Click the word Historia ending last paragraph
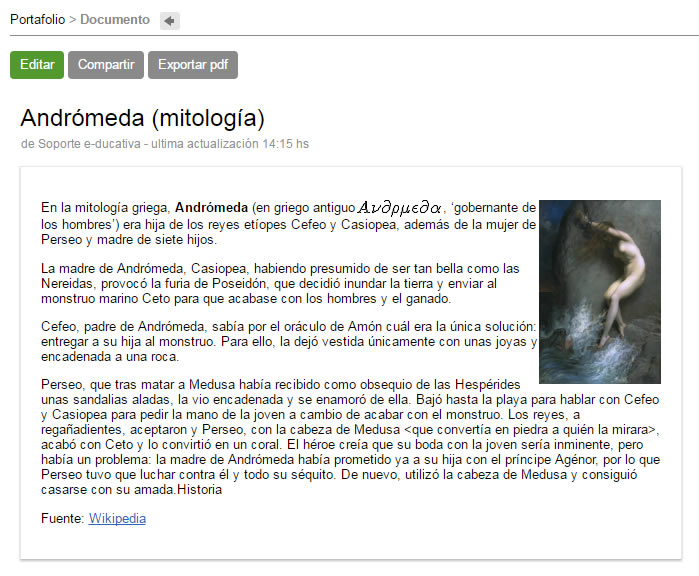 coord(199,490)
